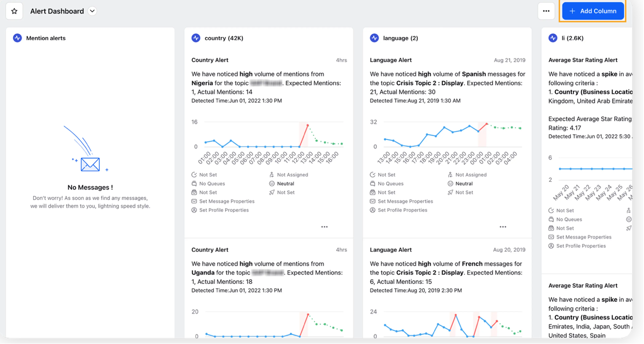Viewport: 644px width, 344px height.
Task: Open the Uganda Country Alert title
Action: [210, 250]
